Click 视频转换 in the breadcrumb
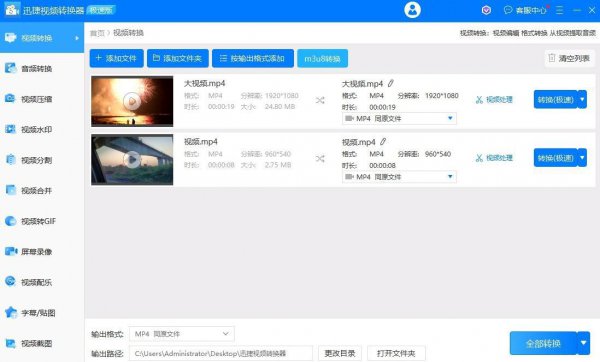The width and height of the screenshot is (600, 362). pos(128,33)
